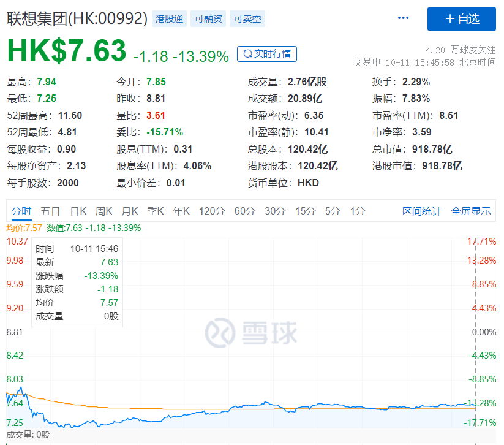Open 区间统计 range statistics

(x=421, y=211)
